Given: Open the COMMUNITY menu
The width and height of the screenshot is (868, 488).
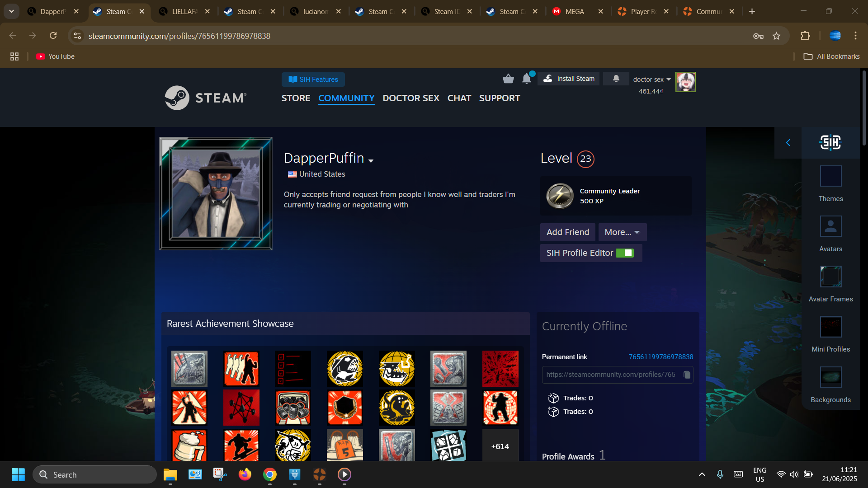Looking at the screenshot, I should [346, 98].
